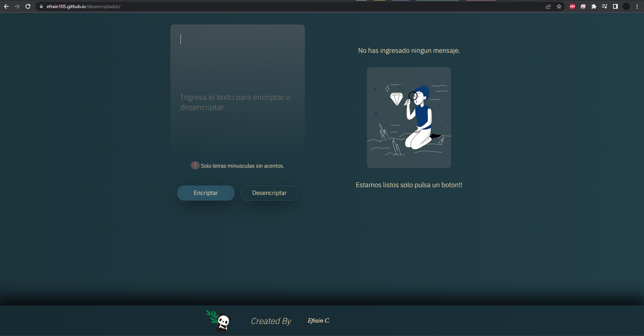Screen dimensions: 644x336
Task: Click the Google media gallery extension icon
Action: coord(583,6)
